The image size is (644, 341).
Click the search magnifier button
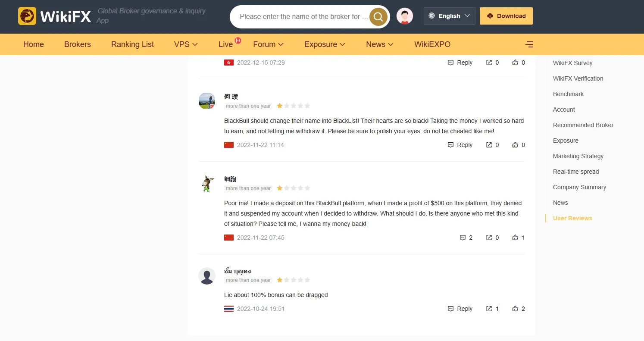[378, 17]
